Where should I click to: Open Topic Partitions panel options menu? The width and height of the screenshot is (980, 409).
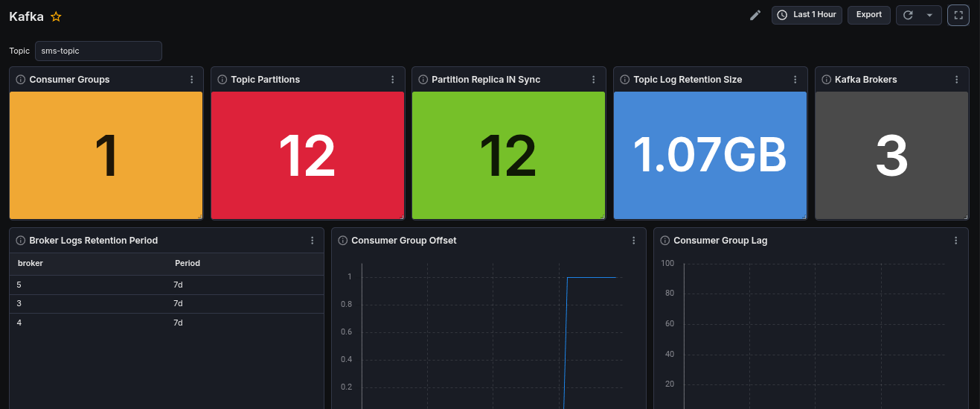coord(393,80)
